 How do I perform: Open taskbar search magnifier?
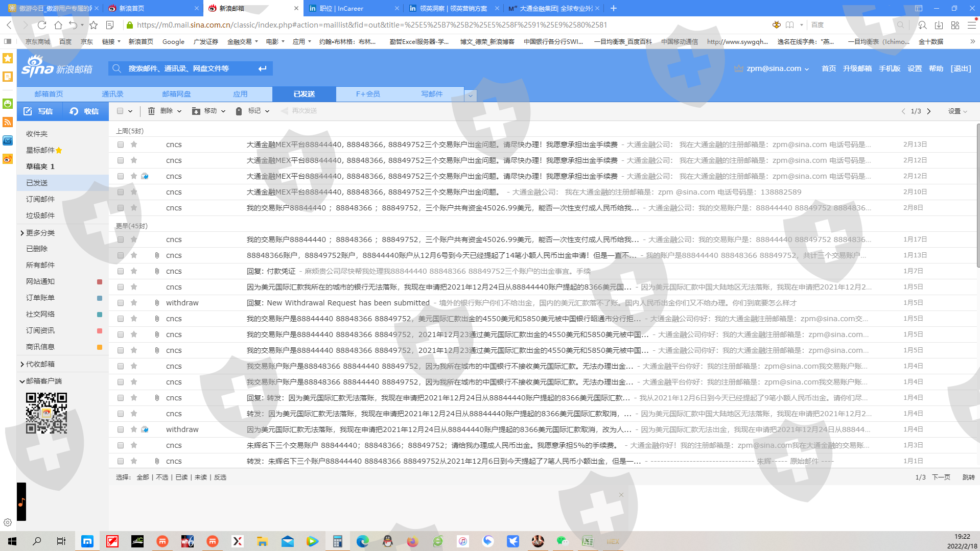pyautogui.click(x=37, y=541)
